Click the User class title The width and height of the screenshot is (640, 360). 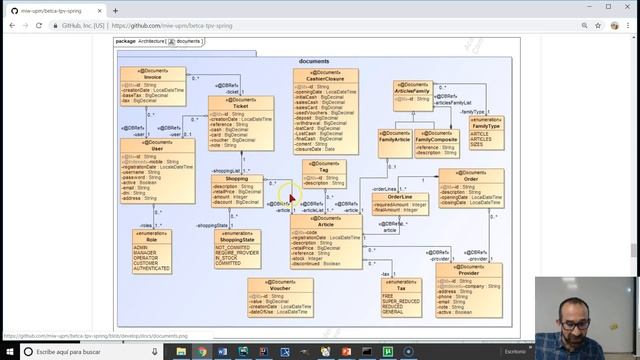[x=157, y=149]
